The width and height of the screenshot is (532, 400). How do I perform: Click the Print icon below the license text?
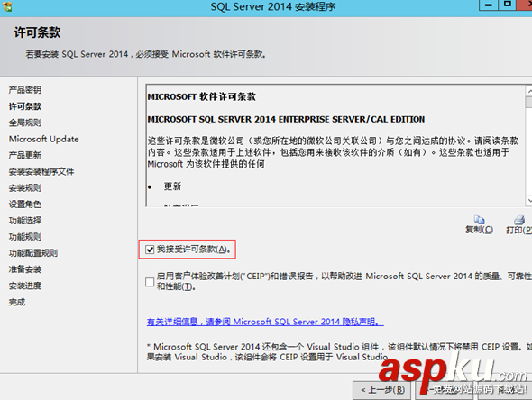[519, 220]
